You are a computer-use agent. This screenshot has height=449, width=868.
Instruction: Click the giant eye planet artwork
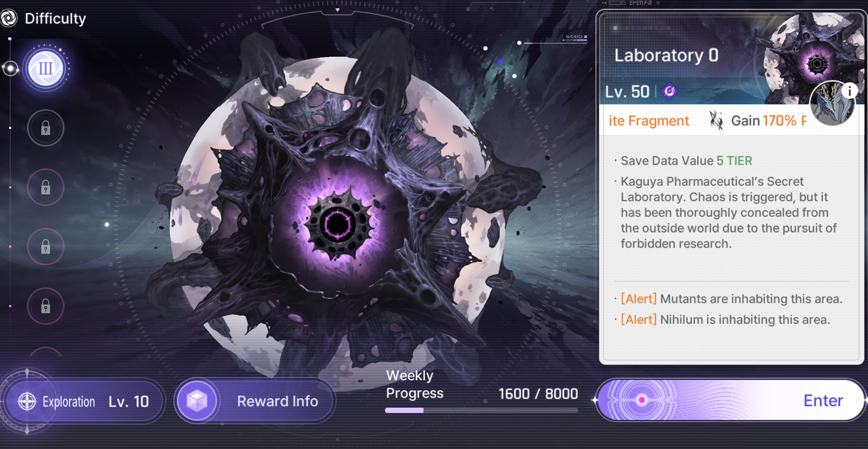[338, 217]
